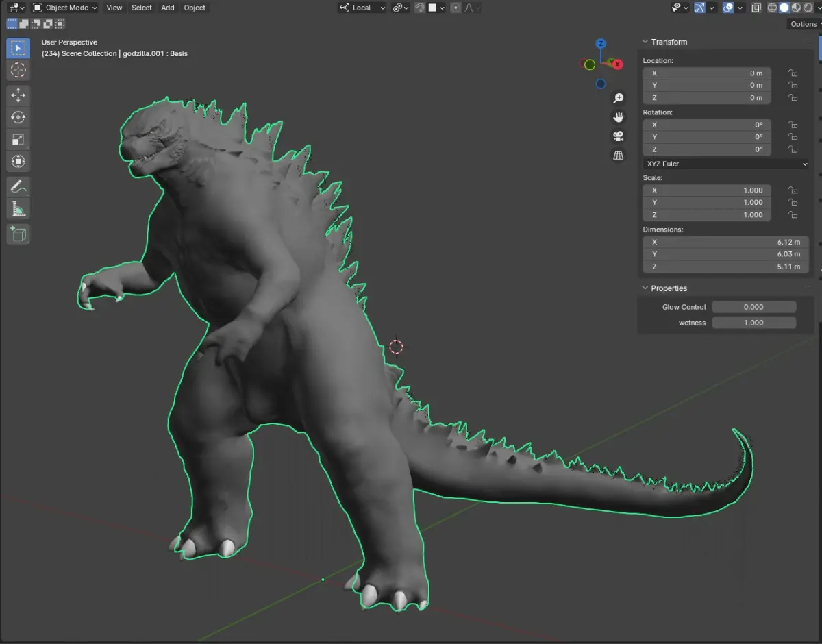
Task: Select the Move tool
Action: pos(18,95)
